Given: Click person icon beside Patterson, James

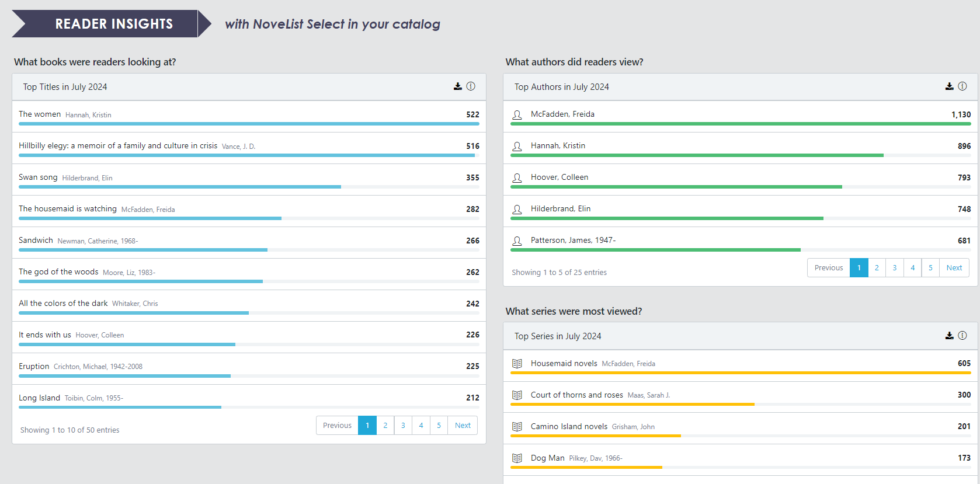Looking at the screenshot, I should [x=517, y=241].
